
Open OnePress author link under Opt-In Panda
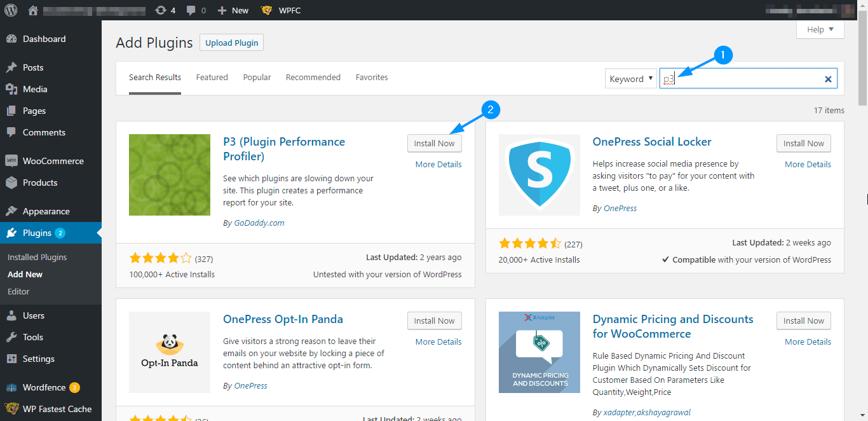(x=250, y=386)
